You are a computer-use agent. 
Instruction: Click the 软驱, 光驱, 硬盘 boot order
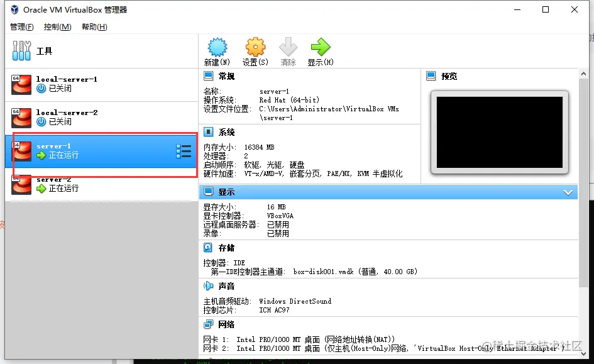[274, 165]
